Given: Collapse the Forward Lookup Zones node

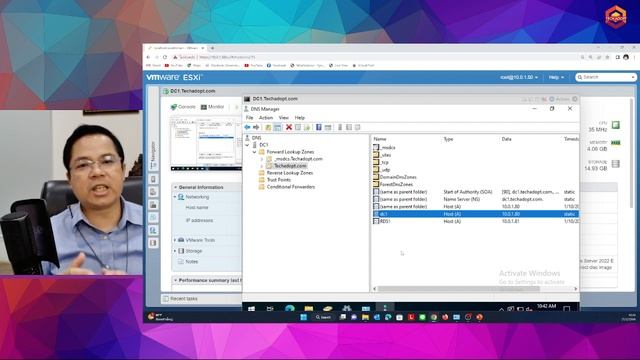Looking at the screenshot, I should tap(254, 152).
